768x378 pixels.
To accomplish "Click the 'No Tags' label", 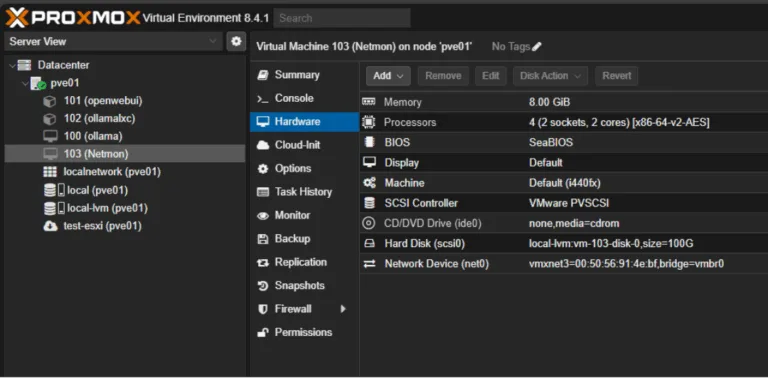I will [511, 47].
